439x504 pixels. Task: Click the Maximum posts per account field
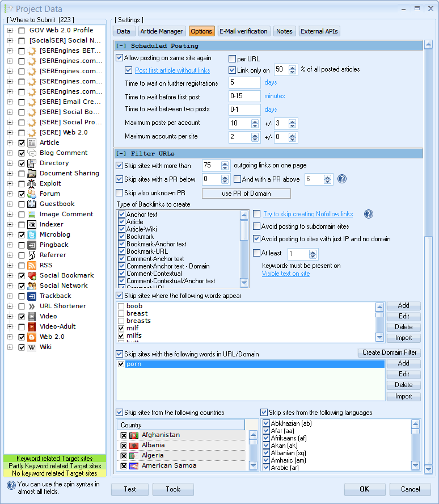[x=240, y=123]
